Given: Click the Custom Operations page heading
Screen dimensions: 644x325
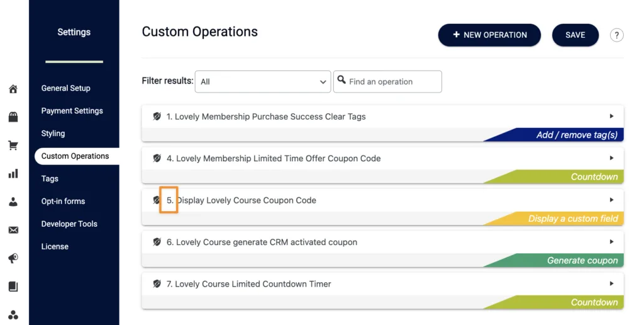Looking at the screenshot, I should tap(199, 31).
